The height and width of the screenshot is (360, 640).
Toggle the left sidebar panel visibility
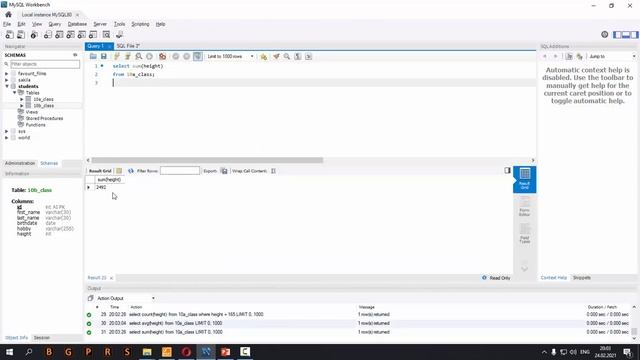coord(617,35)
